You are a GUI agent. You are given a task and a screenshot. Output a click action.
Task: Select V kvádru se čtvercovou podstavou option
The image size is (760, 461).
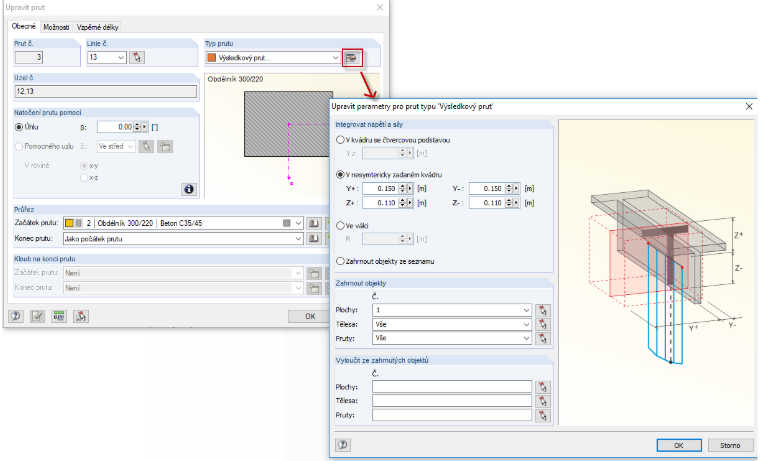340,140
